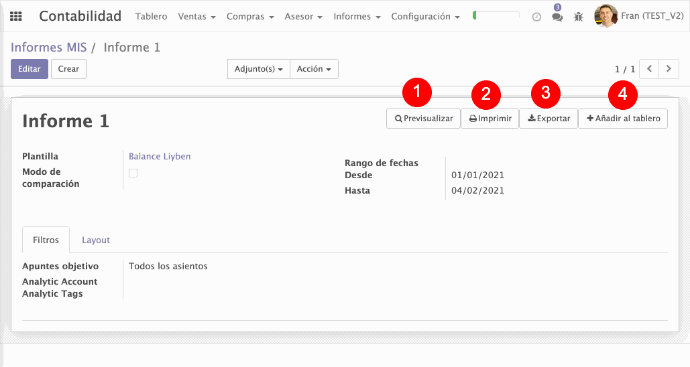Click the Previsualizar button
The image size is (690, 367).
(423, 118)
